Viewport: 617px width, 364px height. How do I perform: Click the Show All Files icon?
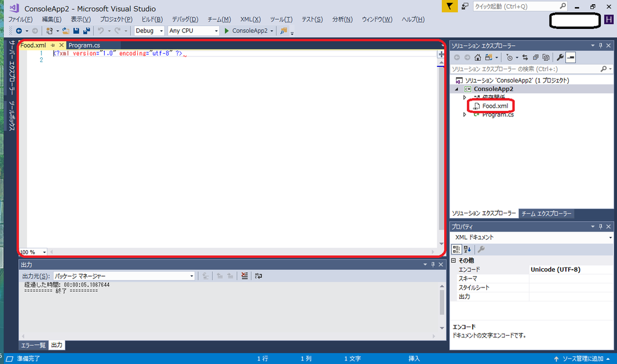(x=546, y=57)
